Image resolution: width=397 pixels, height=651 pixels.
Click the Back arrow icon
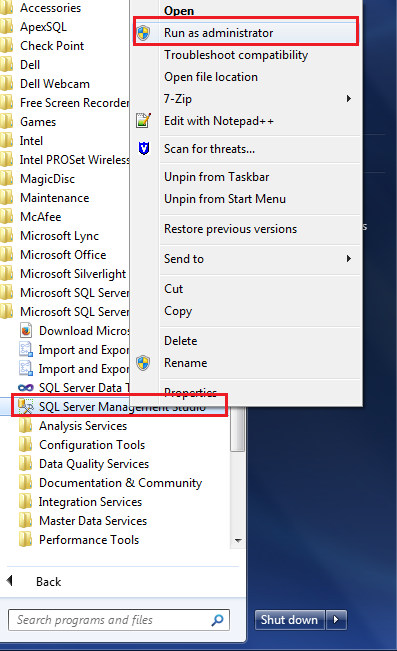pyautogui.click(x=10, y=581)
